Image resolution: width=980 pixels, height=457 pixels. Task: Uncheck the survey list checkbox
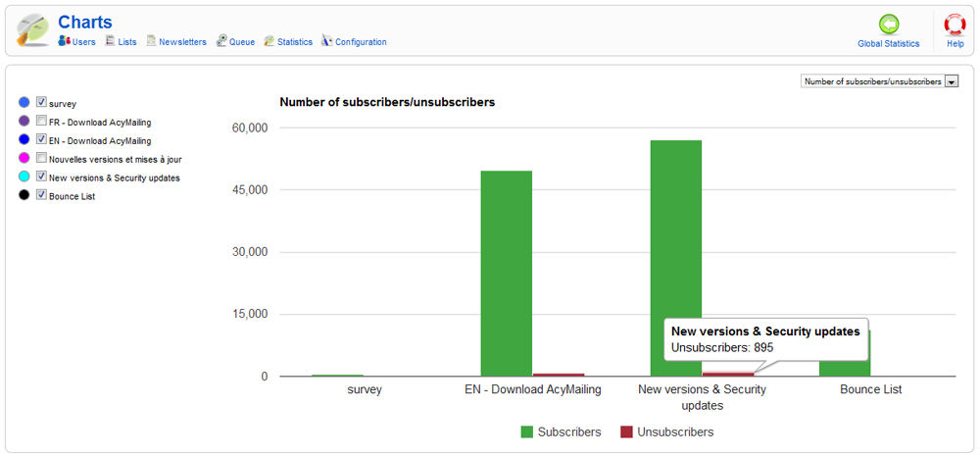[41, 102]
